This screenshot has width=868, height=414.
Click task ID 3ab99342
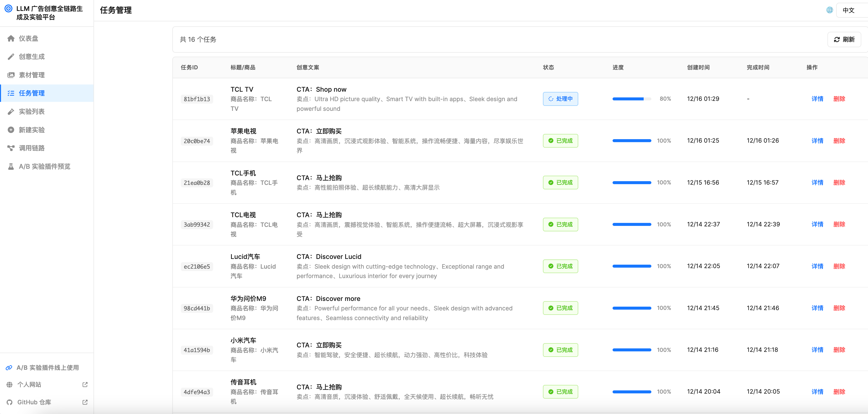point(197,224)
